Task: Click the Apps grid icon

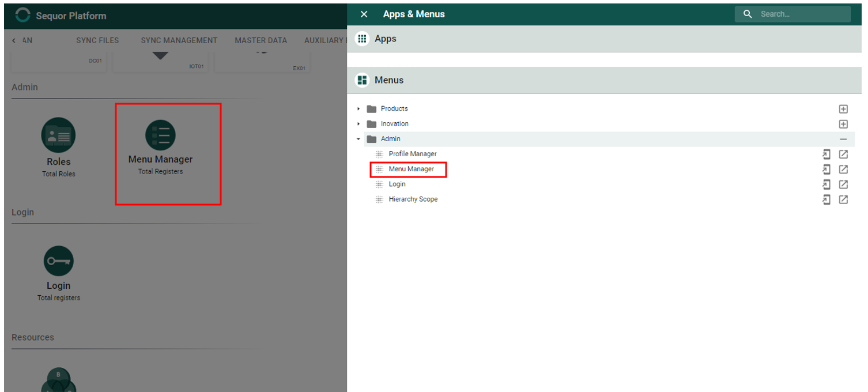Action: click(x=362, y=39)
